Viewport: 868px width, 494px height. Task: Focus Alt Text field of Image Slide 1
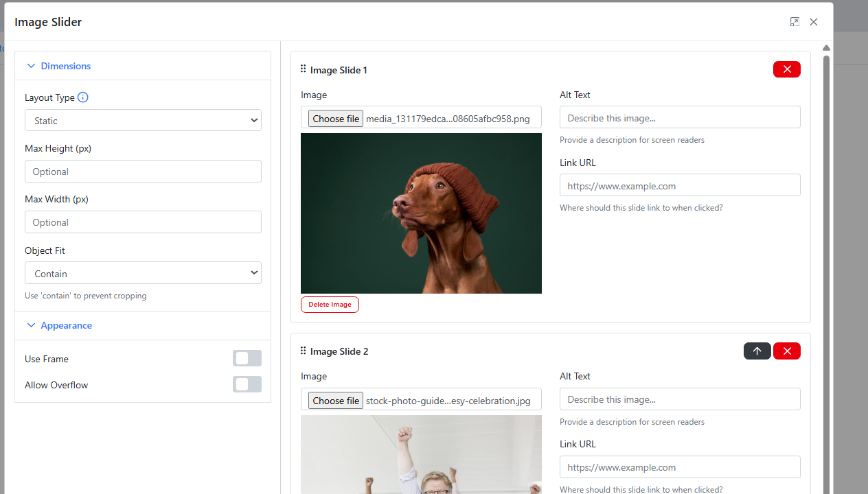click(680, 117)
